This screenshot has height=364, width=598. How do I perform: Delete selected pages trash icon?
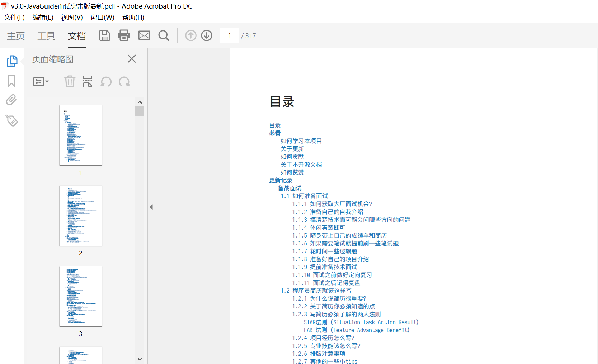[x=70, y=82]
